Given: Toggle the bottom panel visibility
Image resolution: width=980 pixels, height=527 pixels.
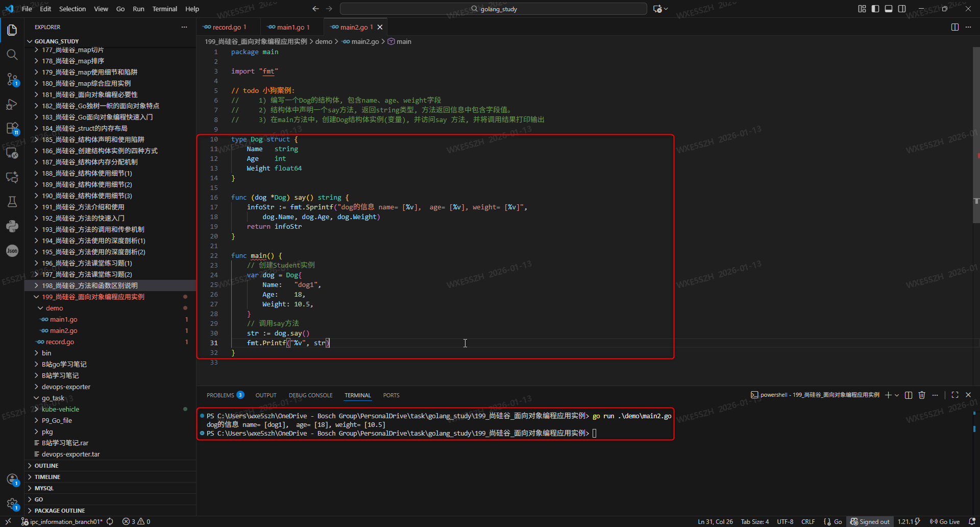Looking at the screenshot, I should coord(889,9).
